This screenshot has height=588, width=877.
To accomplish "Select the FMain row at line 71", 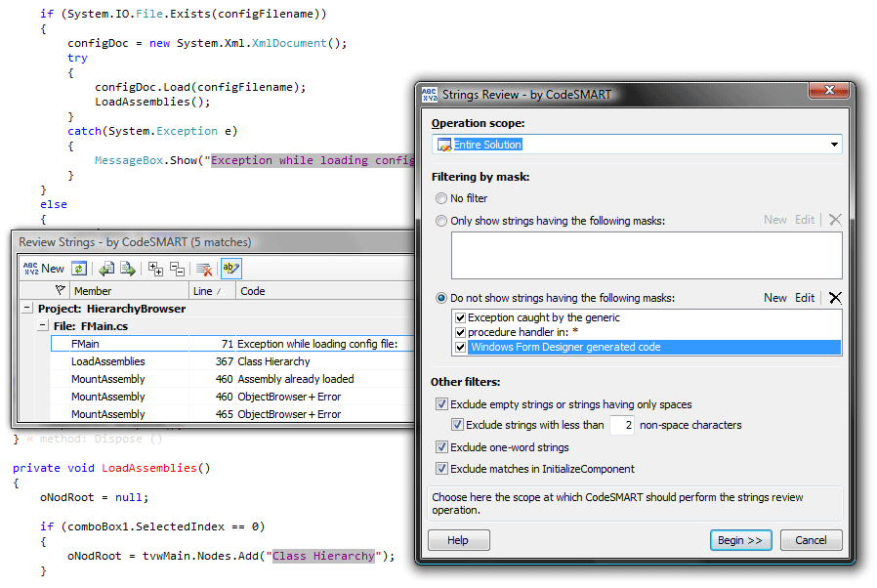I will pyautogui.click(x=232, y=344).
